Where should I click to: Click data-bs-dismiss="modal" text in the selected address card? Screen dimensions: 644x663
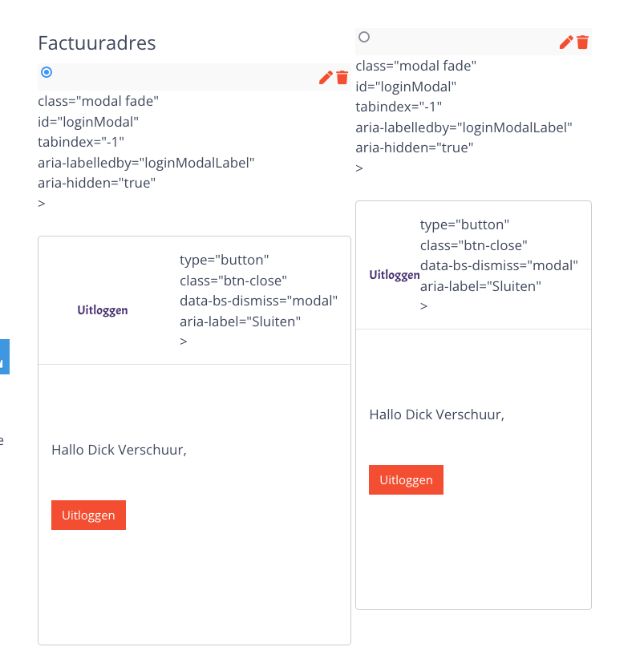pyautogui.click(x=258, y=301)
